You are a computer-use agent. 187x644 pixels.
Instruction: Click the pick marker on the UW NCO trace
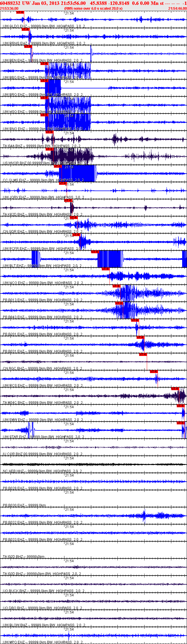coord(106,269)
